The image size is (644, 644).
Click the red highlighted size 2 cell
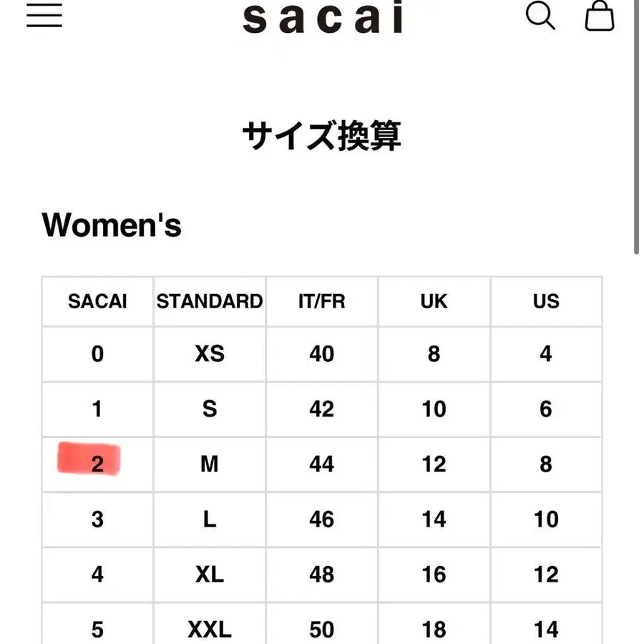pyautogui.click(x=97, y=464)
